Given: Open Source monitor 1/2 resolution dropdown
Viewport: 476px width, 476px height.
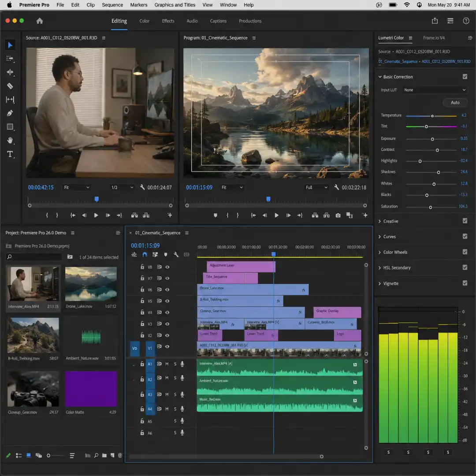Looking at the screenshot, I should point(122,187).
